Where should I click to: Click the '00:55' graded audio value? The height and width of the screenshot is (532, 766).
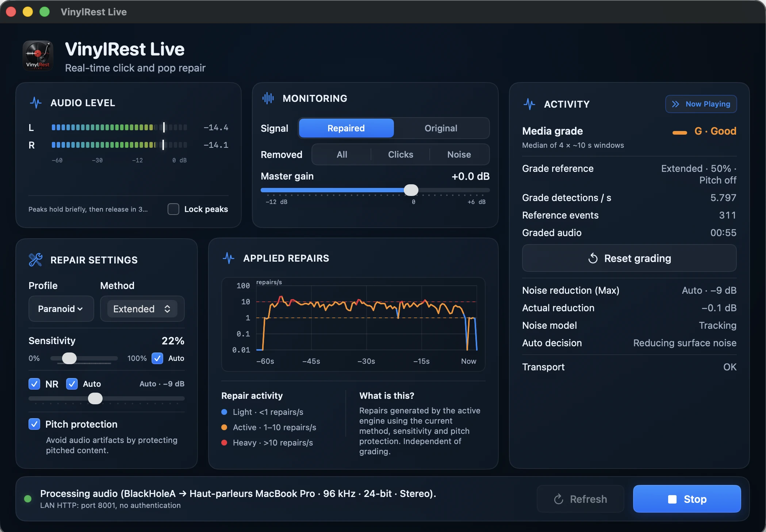723,233
